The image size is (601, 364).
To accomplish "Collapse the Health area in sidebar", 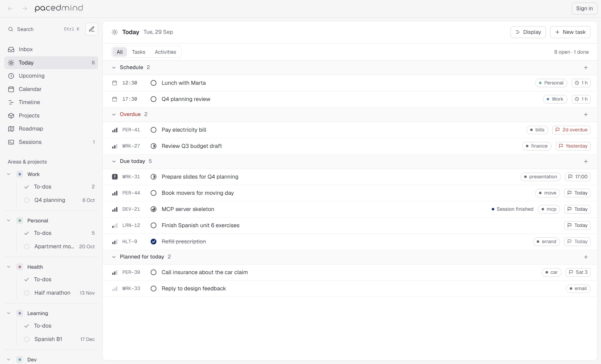I will (9, 267).
